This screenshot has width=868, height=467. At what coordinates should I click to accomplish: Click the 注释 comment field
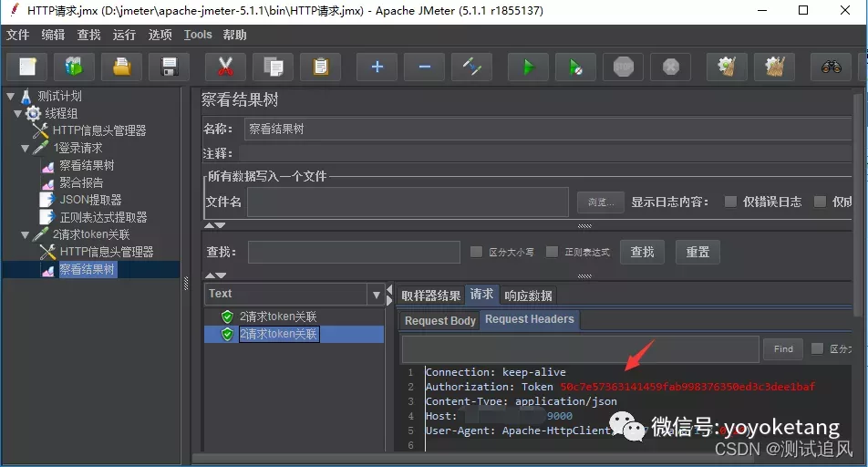pyautogui.click(x=546, y=153)
